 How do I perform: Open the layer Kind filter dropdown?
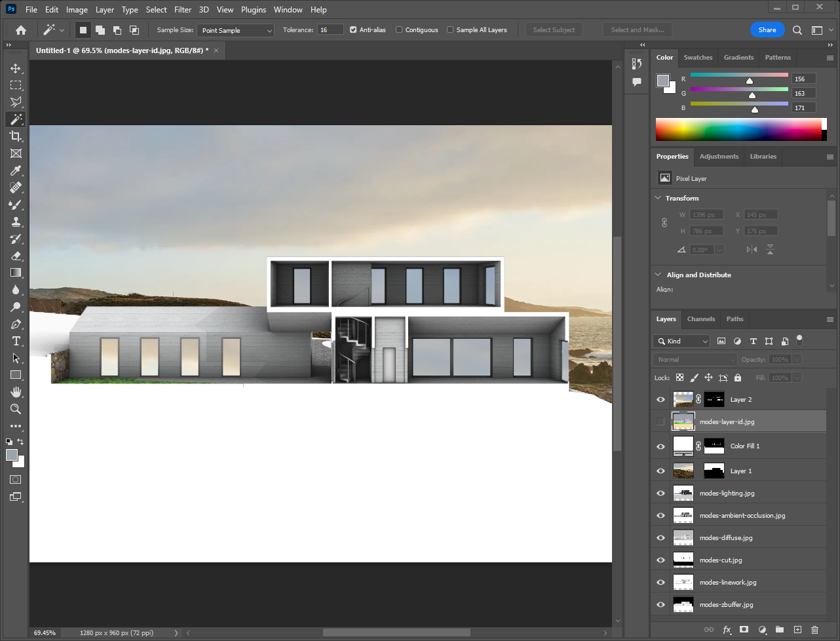682,341
